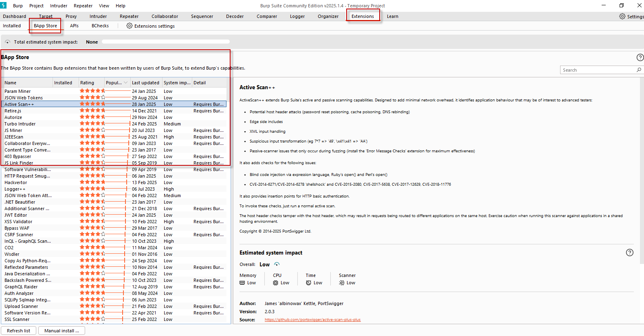
Task: Select the Logger++ extension row
Action: [x=114, y=189]
